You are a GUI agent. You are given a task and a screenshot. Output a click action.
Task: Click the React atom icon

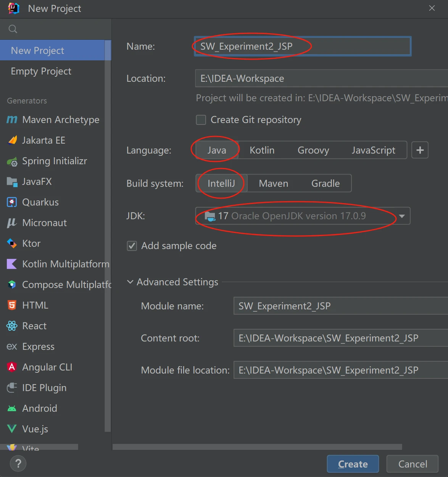click(x=12, y=326)
